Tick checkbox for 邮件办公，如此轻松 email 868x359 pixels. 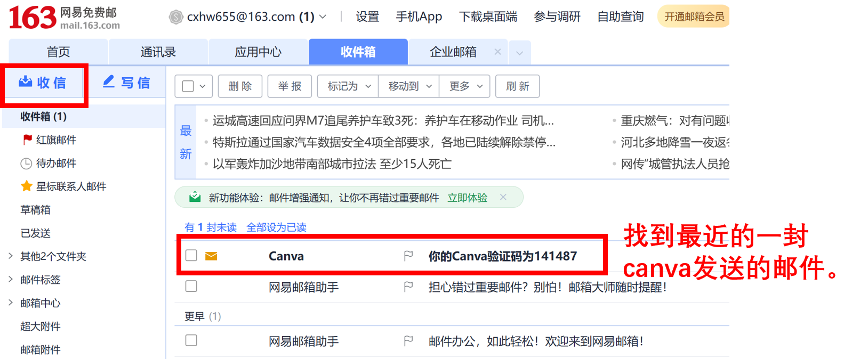[191, 340]
